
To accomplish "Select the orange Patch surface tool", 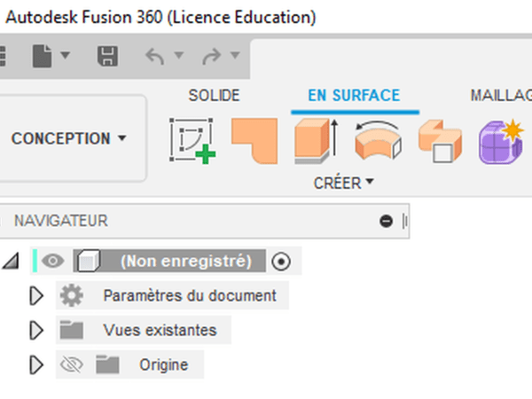I will (x=254, y=140).
